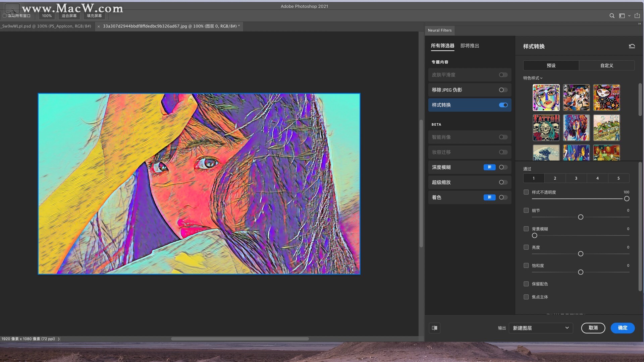Reset the 样式转换 filter with the undo arrow

632,46
